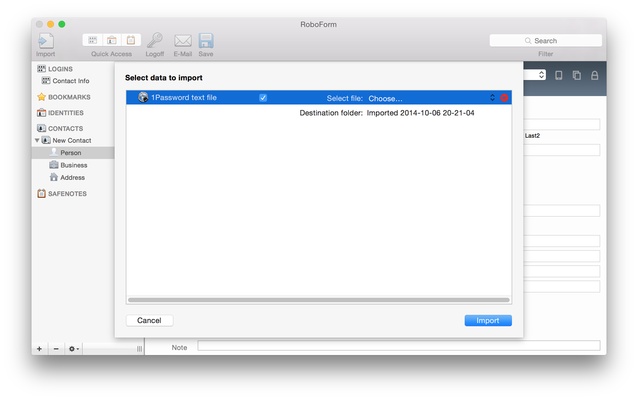
Task: Click the sidebar resize grip handle
Action: tap(140, 349)
